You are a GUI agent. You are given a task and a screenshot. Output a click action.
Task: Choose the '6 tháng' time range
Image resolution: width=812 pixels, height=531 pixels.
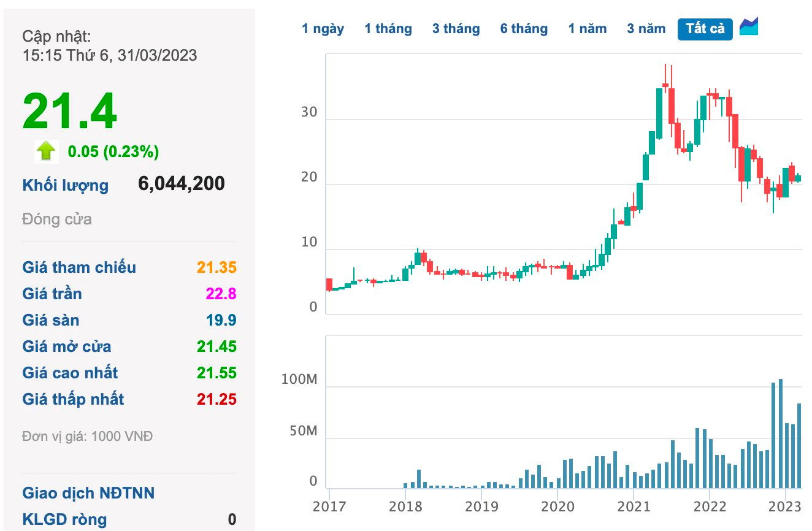[x=523, y=29]
